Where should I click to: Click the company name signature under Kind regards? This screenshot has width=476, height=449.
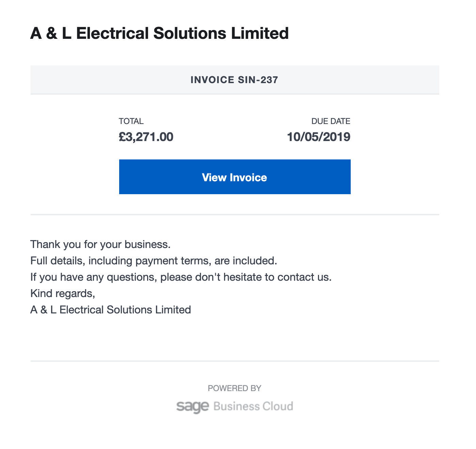[111, 310]
